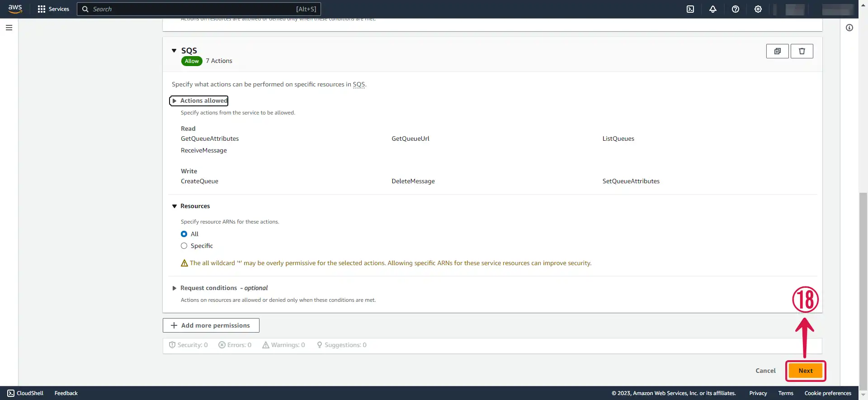Open the Warnings: 0 findings tab
The image size is (868, 400).
pyautogui.click(x=284, y=345)
